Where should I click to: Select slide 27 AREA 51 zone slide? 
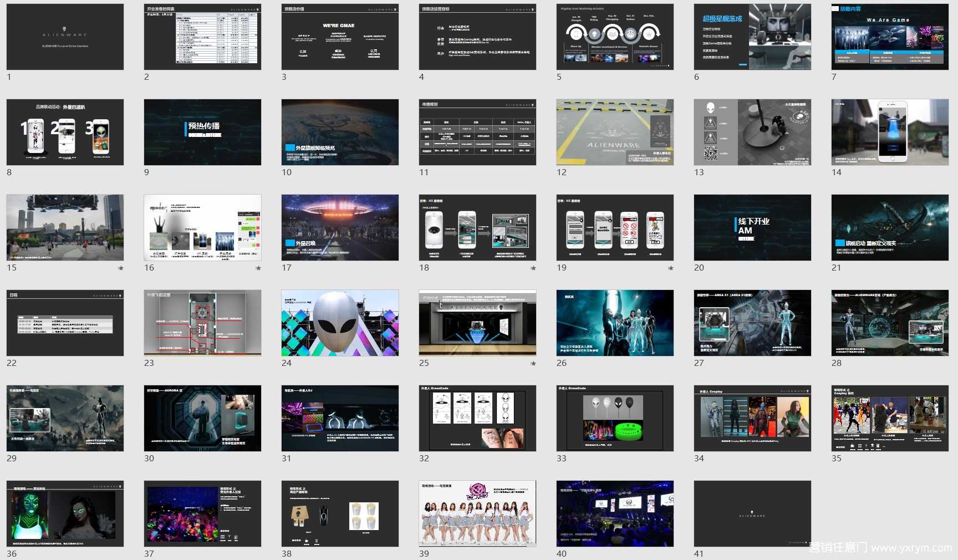[x=752, y=323]
